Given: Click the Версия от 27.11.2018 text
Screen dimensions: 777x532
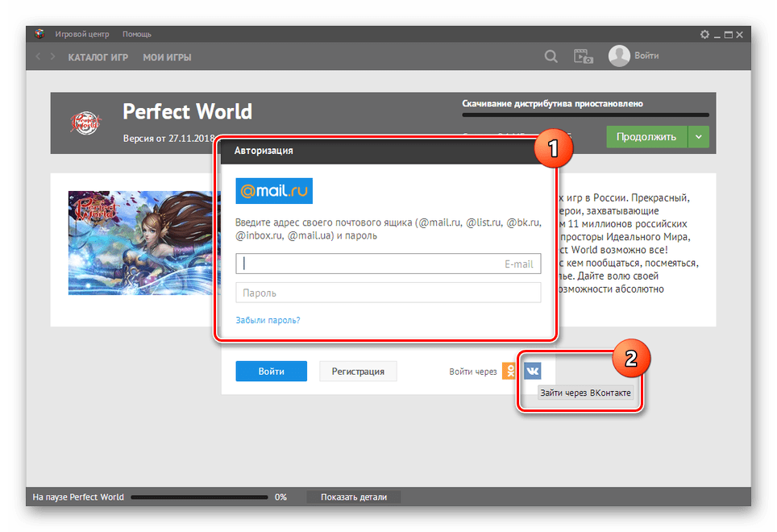Looking at the screenshot, I should (x=169, y=138).
